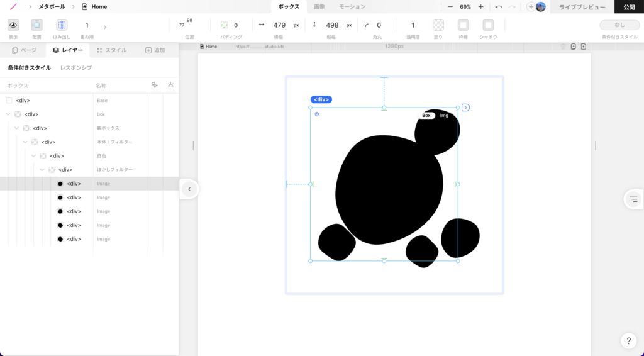Toggle the 表示 eye visibility icon

(13, 25)
